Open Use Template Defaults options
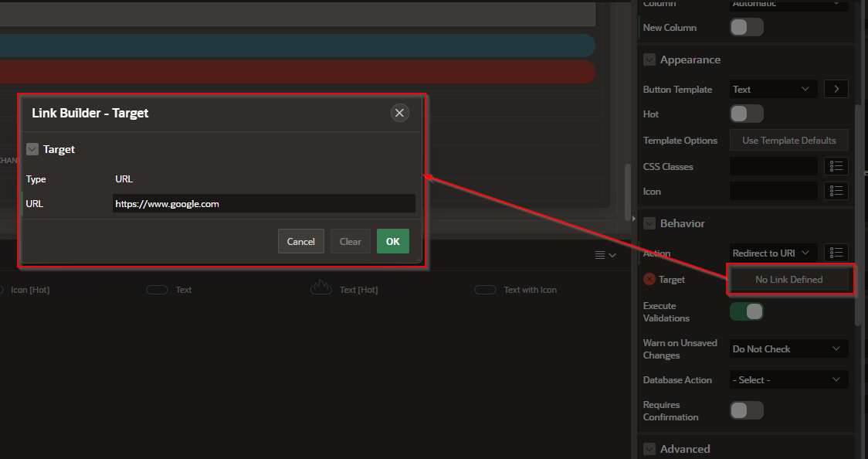868x459 pixels. (788, 141)
